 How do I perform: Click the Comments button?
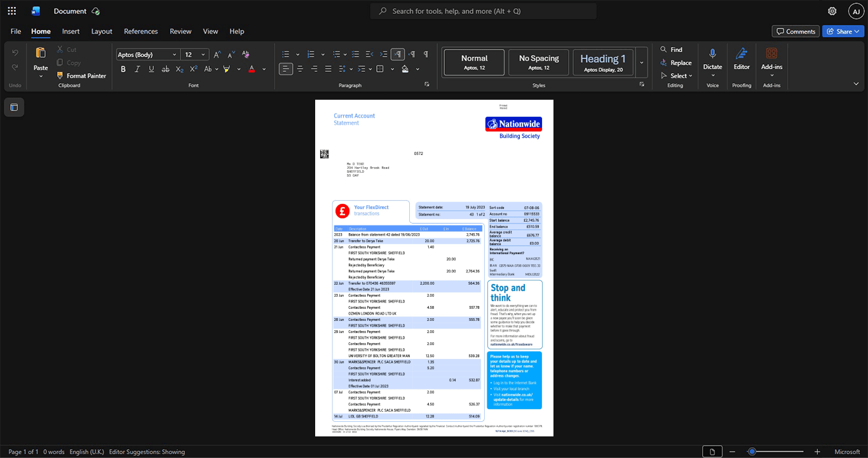coord(796,31)
